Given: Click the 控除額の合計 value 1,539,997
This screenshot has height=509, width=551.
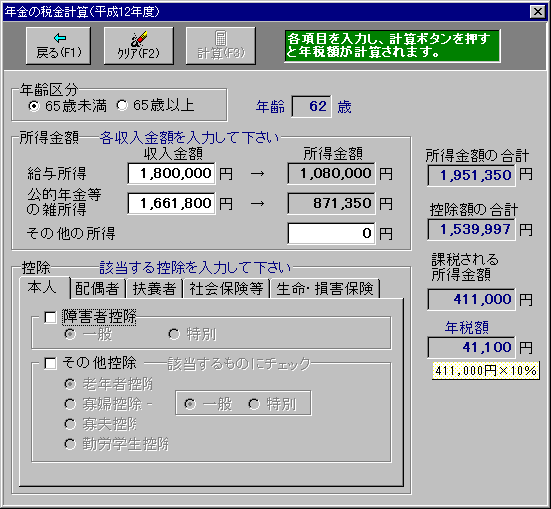Looking at the screenshot, I should (x=471, y=229).
